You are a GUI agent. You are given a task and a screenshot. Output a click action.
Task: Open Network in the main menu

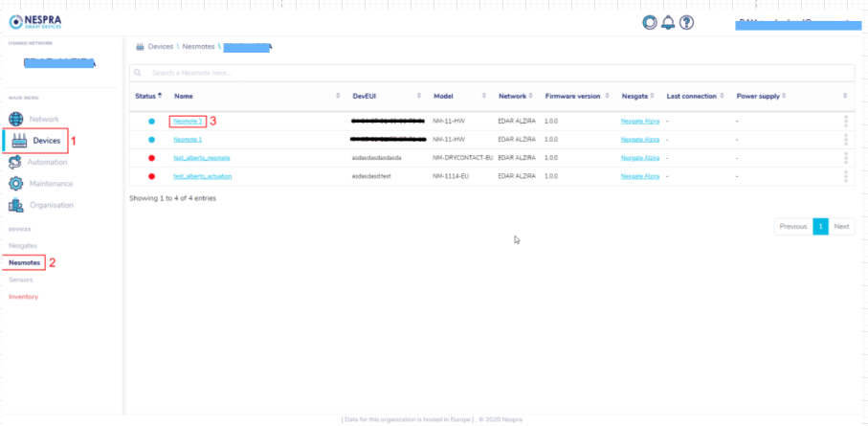(42, 119)
